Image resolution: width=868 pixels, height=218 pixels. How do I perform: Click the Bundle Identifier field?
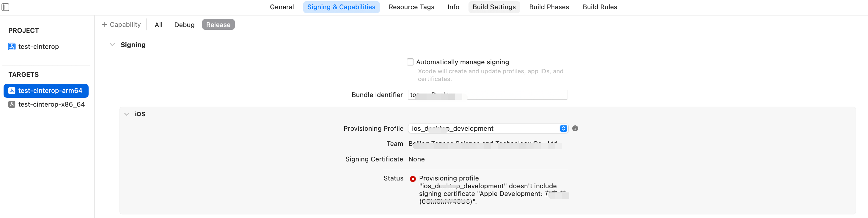488,95
